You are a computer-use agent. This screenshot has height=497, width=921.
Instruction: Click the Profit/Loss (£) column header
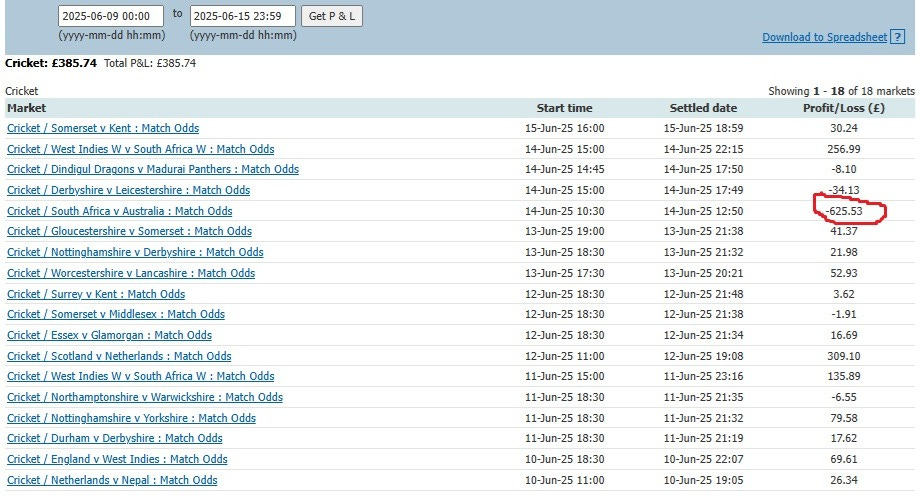[844, 108]
